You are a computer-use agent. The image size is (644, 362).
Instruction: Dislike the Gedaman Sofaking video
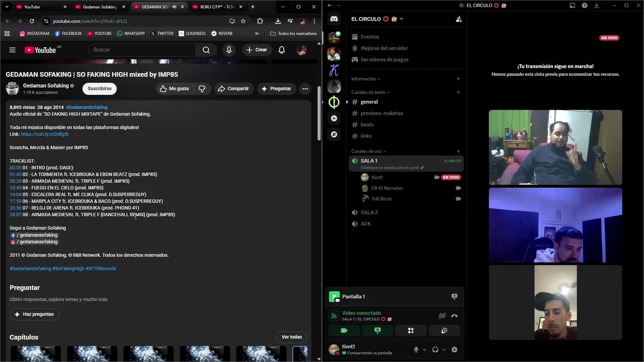coord(202,88)
